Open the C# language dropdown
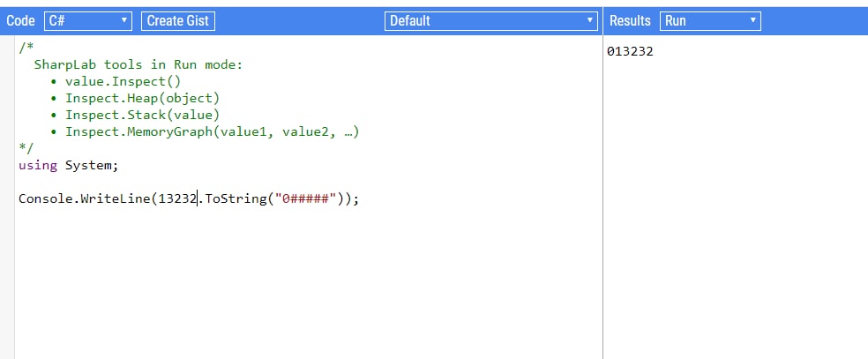This screenshot has height=359, width=868. tap(88, 21)
